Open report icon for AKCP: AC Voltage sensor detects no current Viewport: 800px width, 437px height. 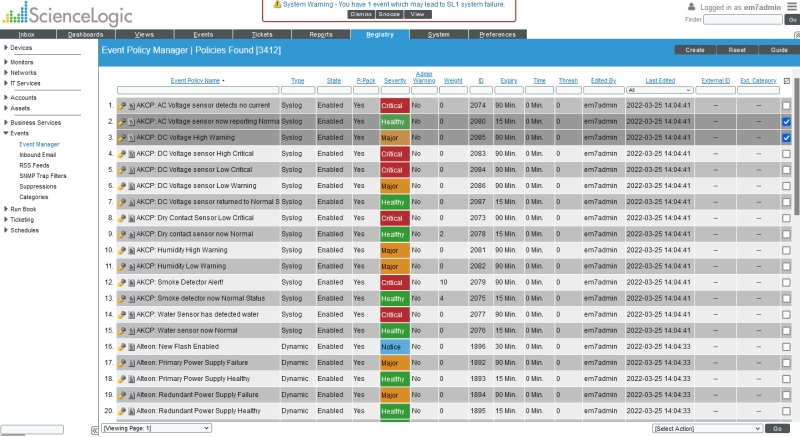point(132,106)
